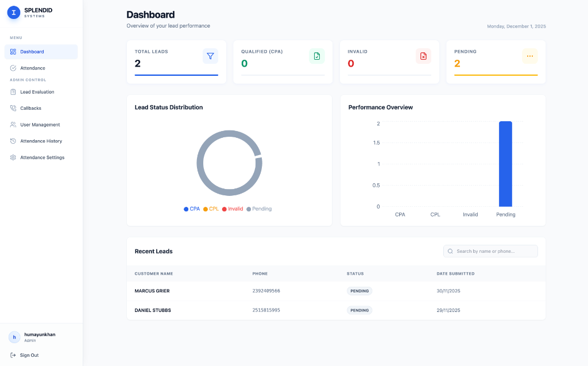The width and height of the screenshot is (588, 366).
Task: Click the Splendid Systems logo icon
Action: (13, 13)
